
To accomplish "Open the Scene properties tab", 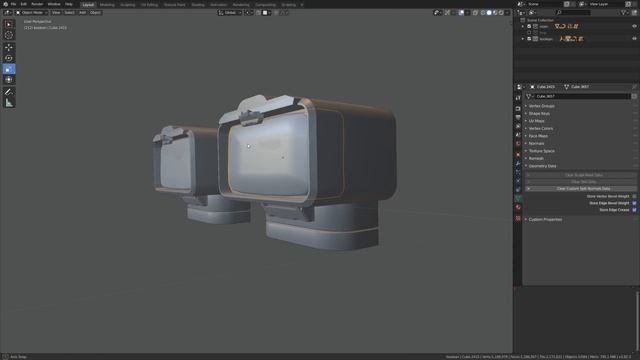I will click(x=518, y=135).
